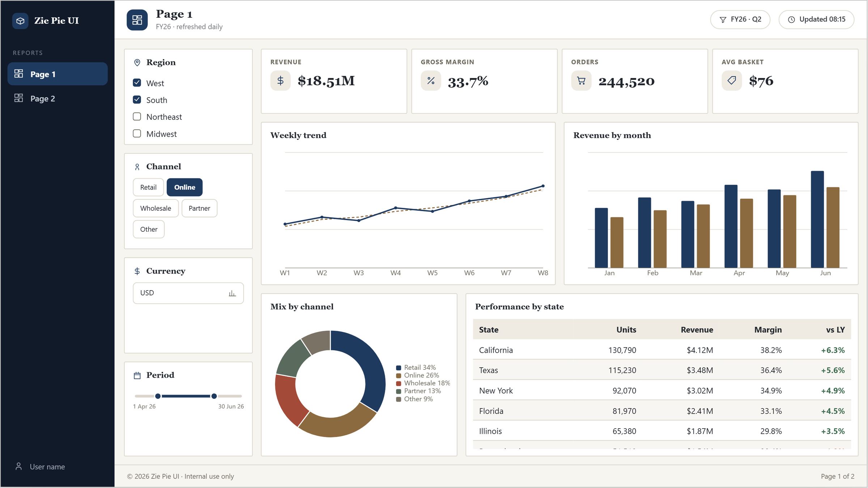Click the clock icon in Updated 08:15
The image size is (868, 488).
pyautogui.click(x=791, y=20)
